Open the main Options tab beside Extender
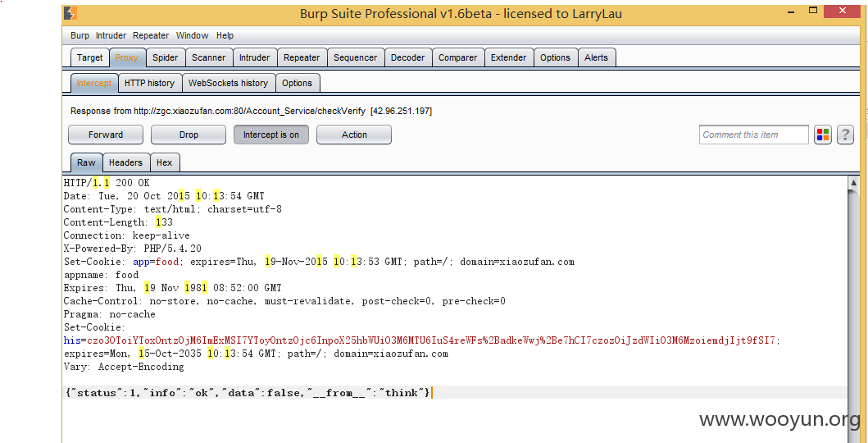The image size is (868, 443). pyautogui.click(x=555, y=57)
